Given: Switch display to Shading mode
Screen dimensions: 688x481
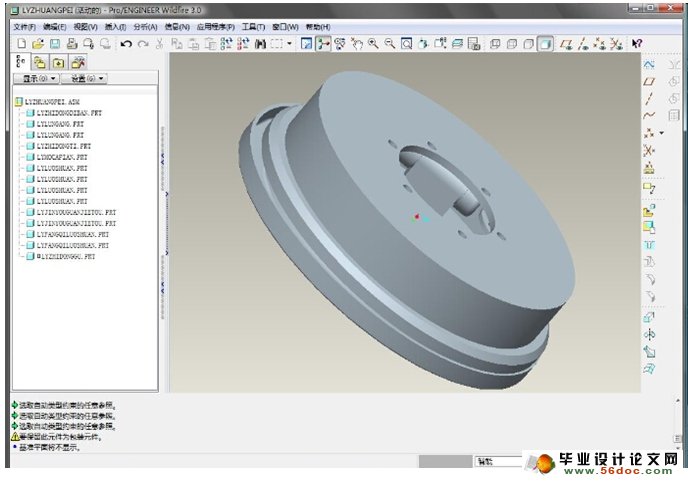Looking at the screenshot, I should (545, 43).
